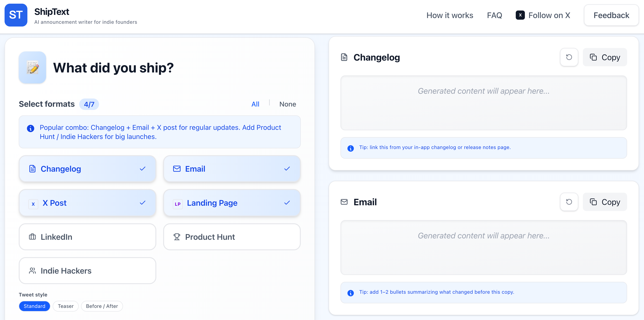Click the ShipText ST logo icon
This screenshot has width=644, height=320.
tap(16, 15)
